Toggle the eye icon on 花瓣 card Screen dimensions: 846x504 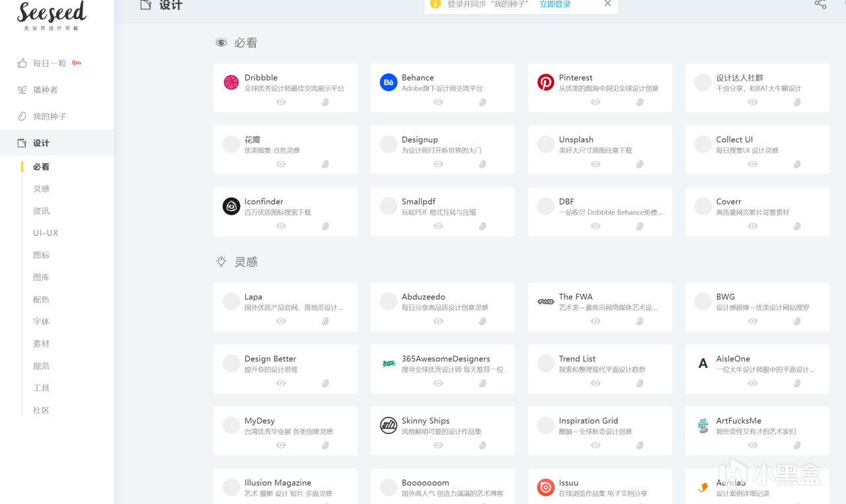point(281,164)
